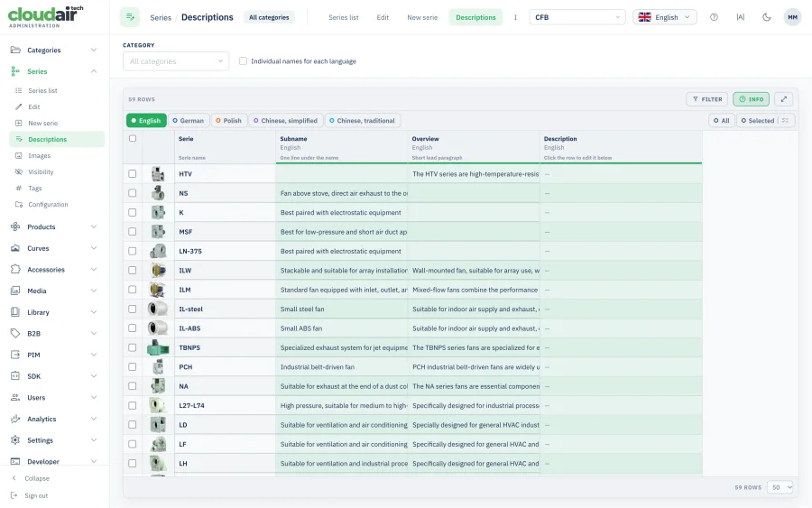Viewport: 812px width, 508px height.
Task: Check the MSF row checkbox
Action: (133, 232)
